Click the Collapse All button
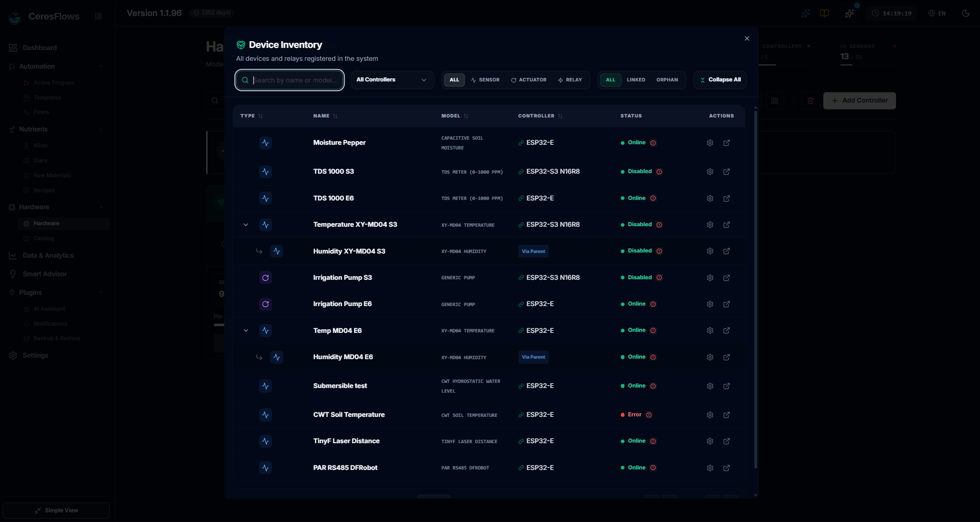 click(720, 80)
